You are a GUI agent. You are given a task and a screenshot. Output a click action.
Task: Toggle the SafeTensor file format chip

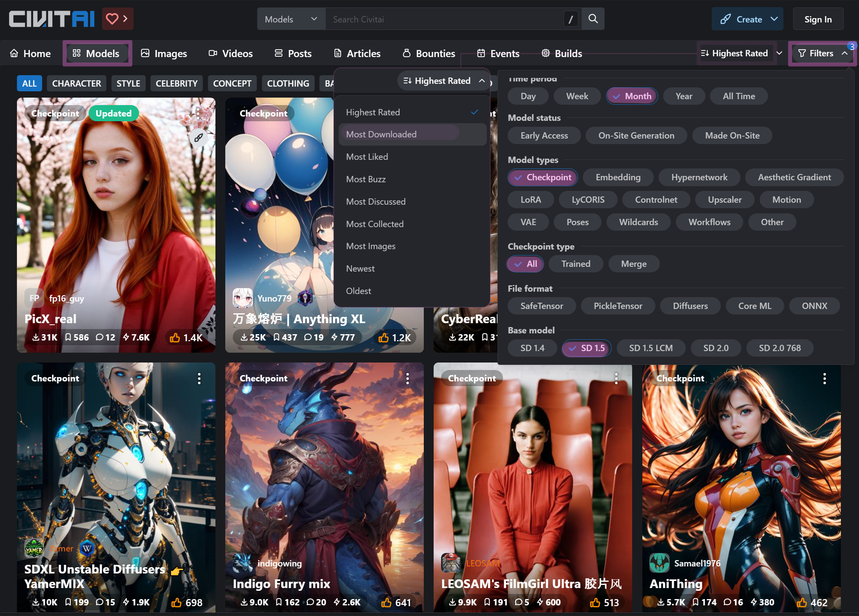[541, 306]
